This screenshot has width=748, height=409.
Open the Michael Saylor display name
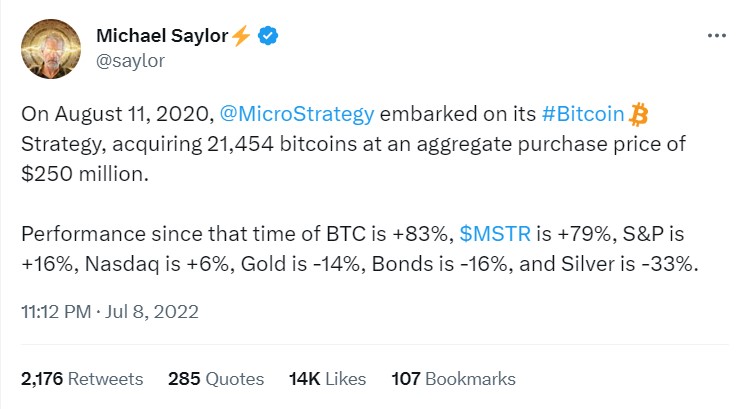[x=162, y=36]
